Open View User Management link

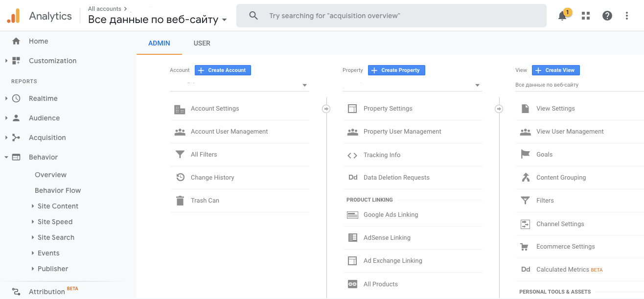570,132
